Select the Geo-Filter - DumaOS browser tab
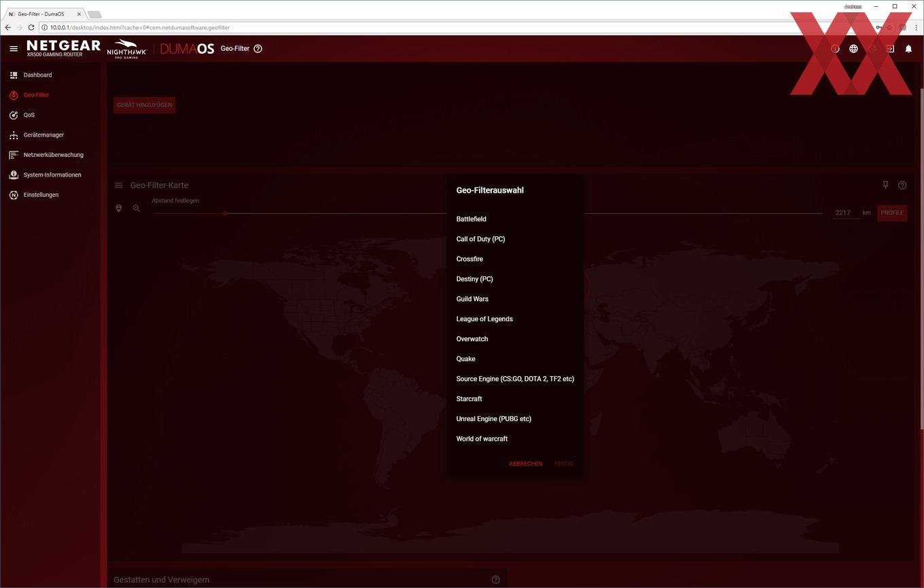 coord(44,14)
